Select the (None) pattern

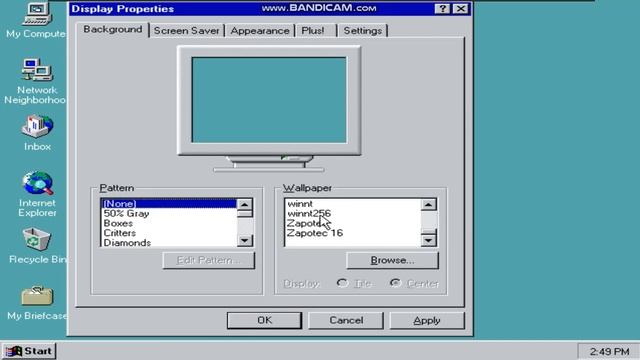(169, 203)
